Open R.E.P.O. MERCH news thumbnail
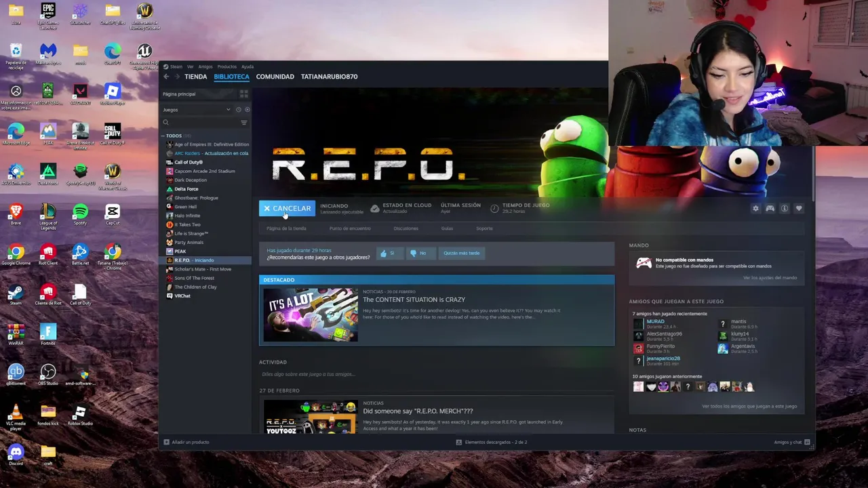This screenshot has width=868, height=488. point(311,417)
